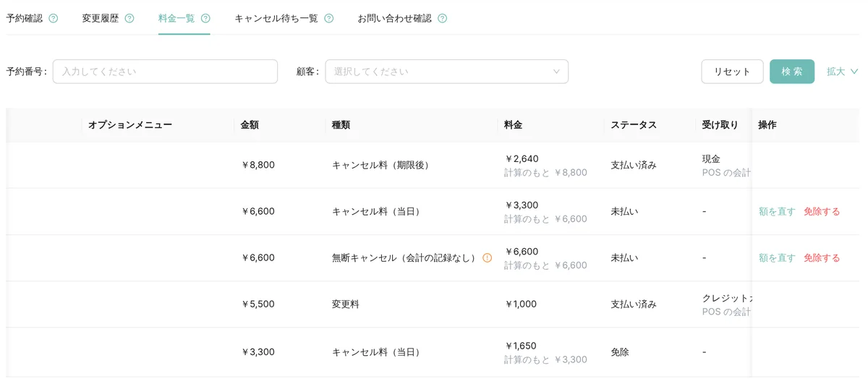
Task: Open help icon beside 予約確認 tab
Action: tap(53, 19)
